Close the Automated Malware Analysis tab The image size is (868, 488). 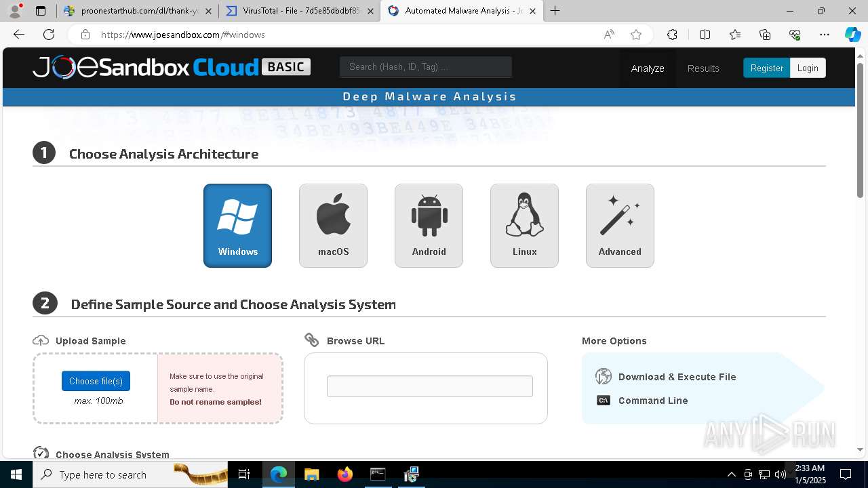(x=532, y=11)
